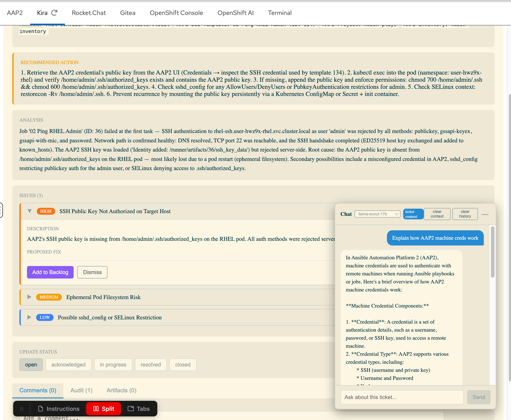
Task: Switch to the Rocket.Chat tab
Action: (89, 13)
